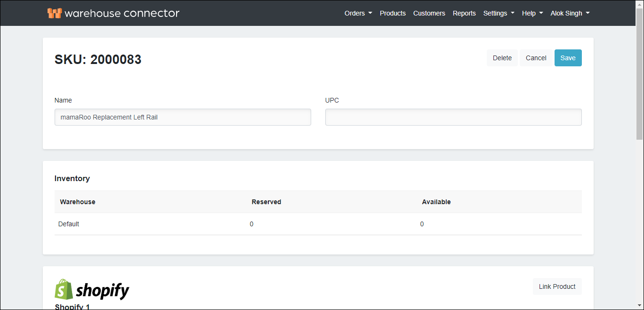Save the product changes

pyautogui.click(x=568, y=58)
